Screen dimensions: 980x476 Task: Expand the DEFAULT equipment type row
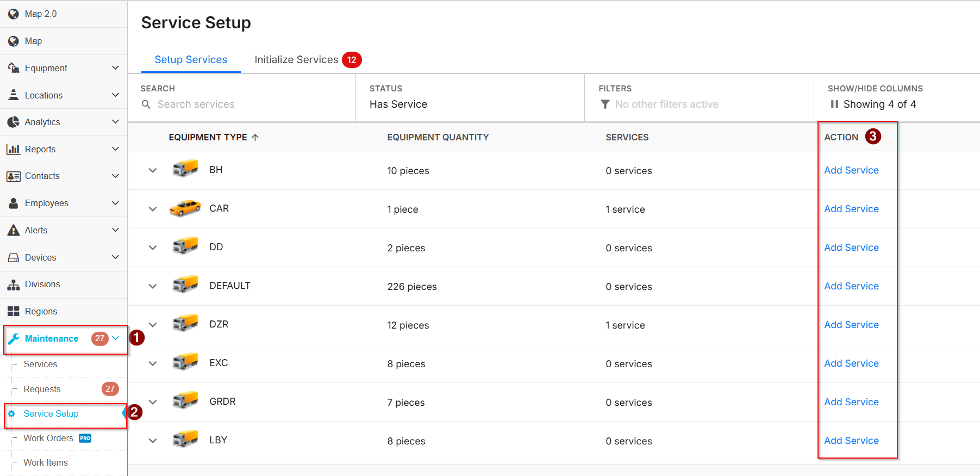(x=153, y=286)
